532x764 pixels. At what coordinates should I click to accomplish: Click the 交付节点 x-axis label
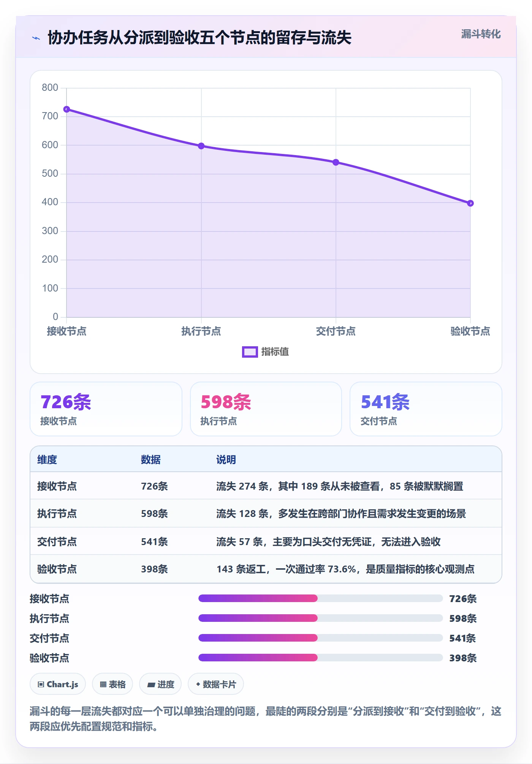[336, 331]
